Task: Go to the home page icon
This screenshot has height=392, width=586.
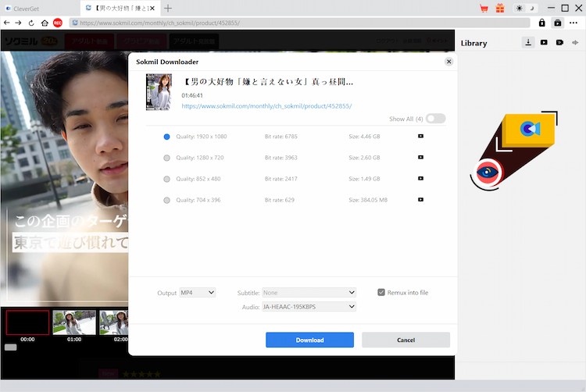Action: coord(45,23)
